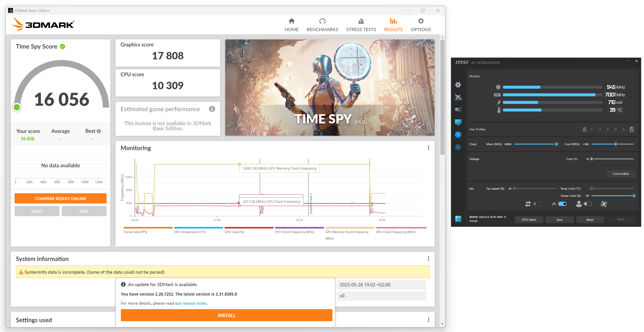Image resolution: width=644 pixels, height=332 pixels.
Task: Click the fan sync icon in Fan section
Action: [604, 204]
